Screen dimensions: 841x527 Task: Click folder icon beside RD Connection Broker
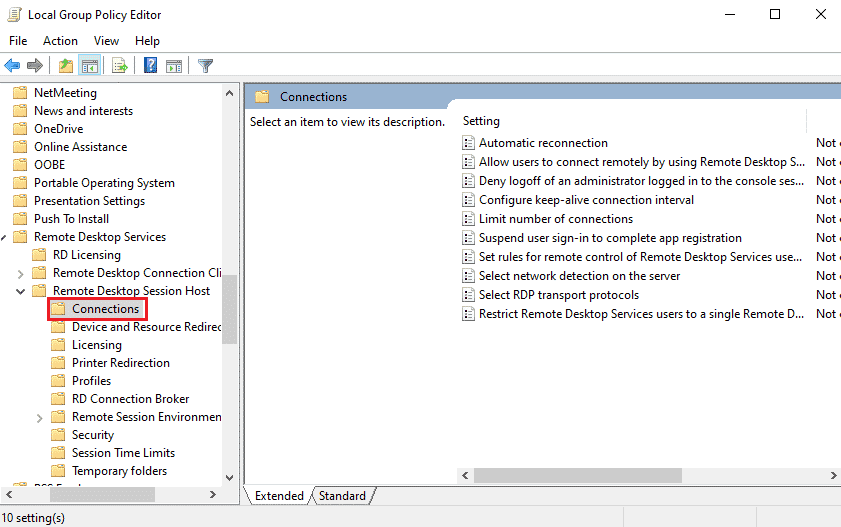[58, 399]
